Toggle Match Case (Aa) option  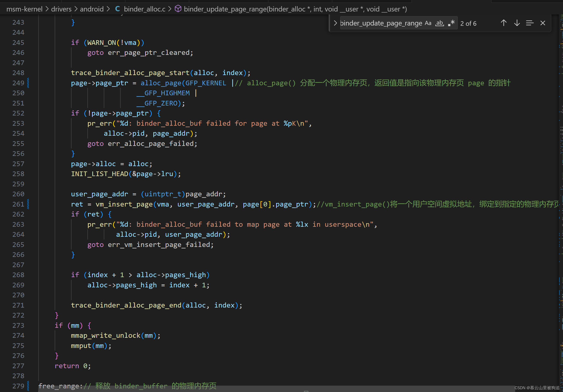tap(428, 23)
